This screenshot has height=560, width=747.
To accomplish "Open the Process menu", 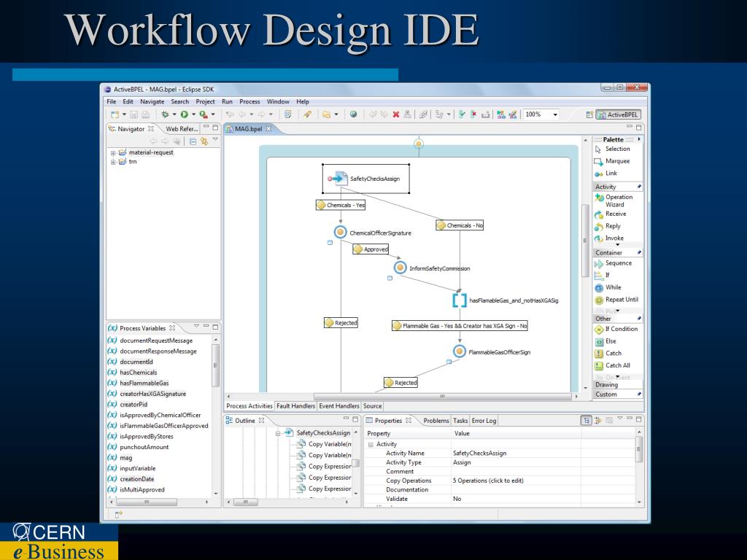I will 249,101.
